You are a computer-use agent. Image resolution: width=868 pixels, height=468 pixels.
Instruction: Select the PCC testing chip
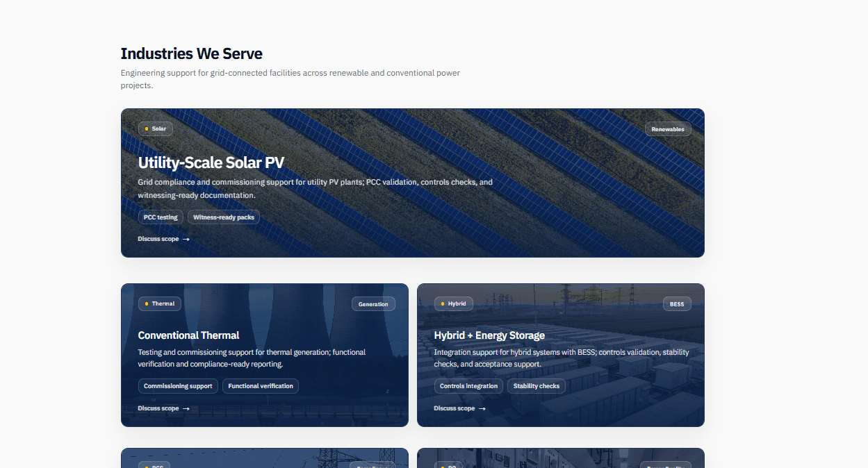coord(161,217)
